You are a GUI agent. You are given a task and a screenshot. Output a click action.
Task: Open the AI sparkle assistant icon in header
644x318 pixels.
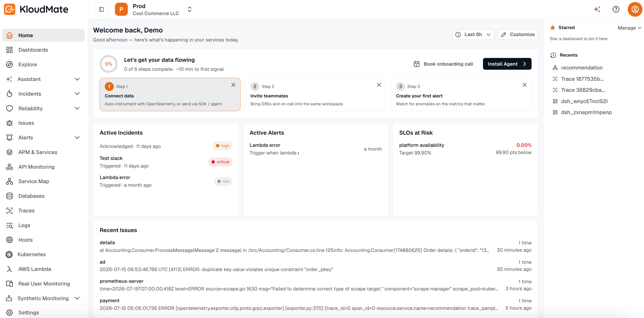click(597, 9)
